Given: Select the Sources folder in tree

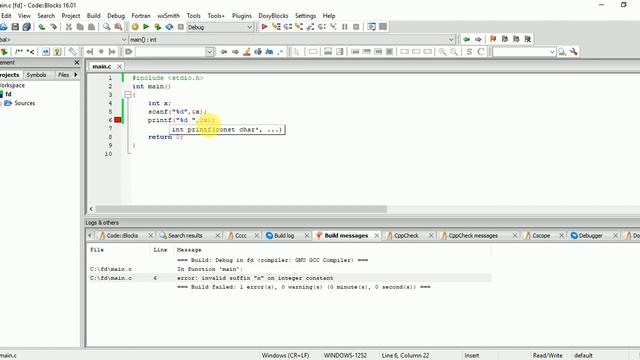Looking at the screenshot, I should pyautogui.click(x=24, y=103).
